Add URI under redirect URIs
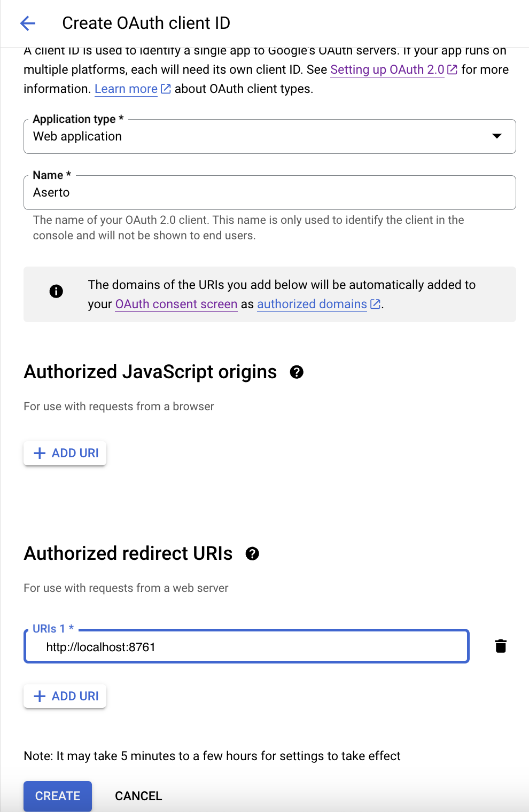Screen dimensions: 529x812 pos(65,696)
